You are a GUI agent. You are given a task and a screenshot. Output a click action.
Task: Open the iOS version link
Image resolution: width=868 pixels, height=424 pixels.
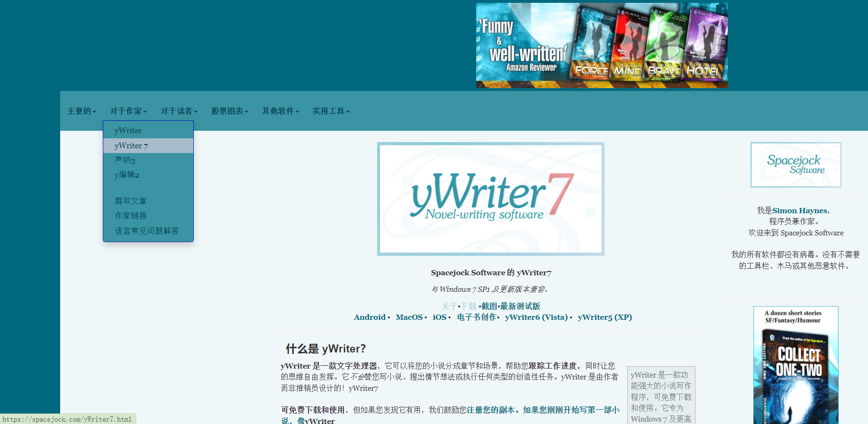(440, 317)
